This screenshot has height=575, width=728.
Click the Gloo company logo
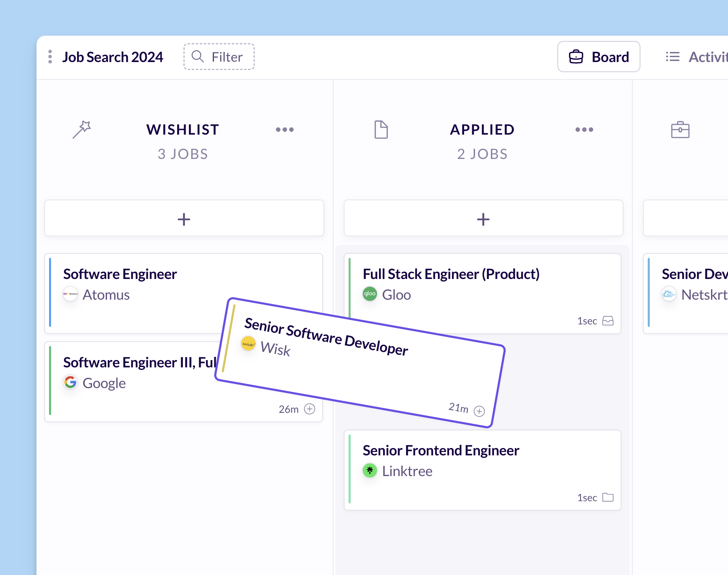coord(370,294)
